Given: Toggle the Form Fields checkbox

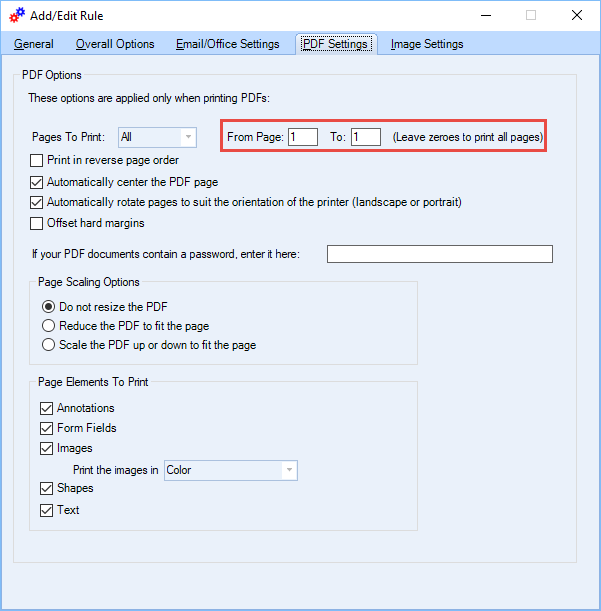Looking at the screenshot, I should pos(46,428).
